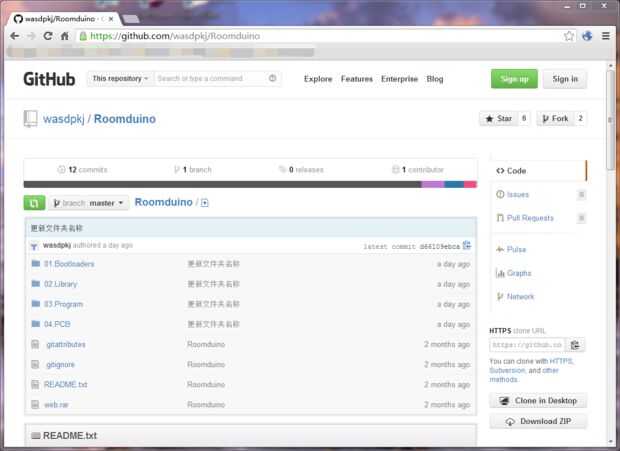Click the Subversion clone link
This screenshot has width=620, height=451.
(507, 370)
